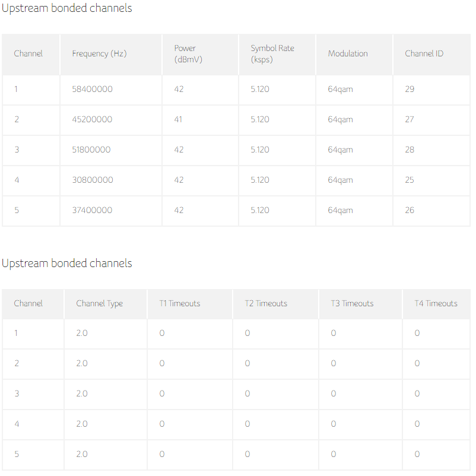Click the power value 41
The width and height of the screenshot is (476, 476).
coord(178,119)
